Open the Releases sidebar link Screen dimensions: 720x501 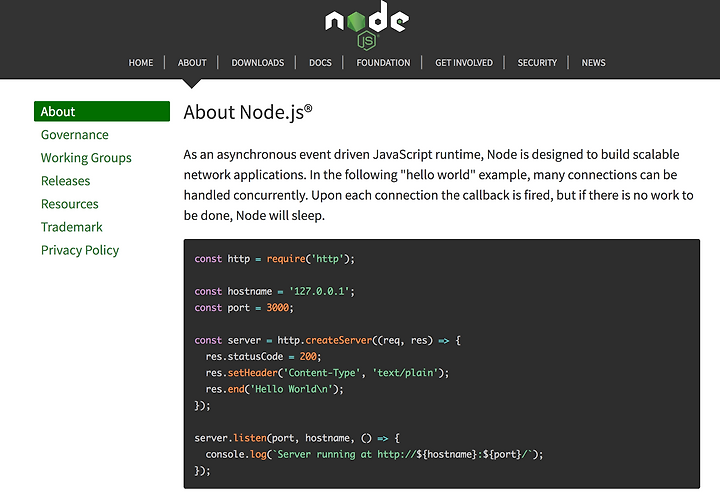(x=66, y=181)
